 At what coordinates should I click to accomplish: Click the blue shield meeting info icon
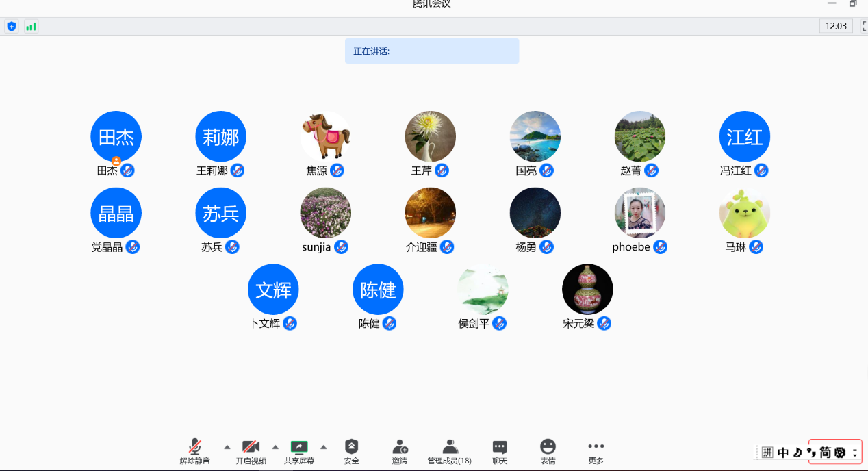pos(11,27)
